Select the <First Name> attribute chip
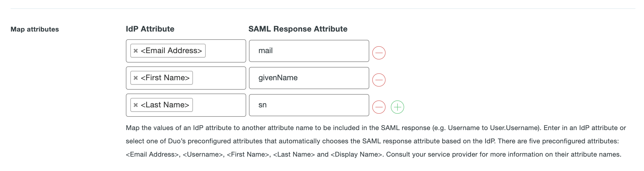Screen dimensions: 644x171 pyautogui.click(x=165, y=78)
